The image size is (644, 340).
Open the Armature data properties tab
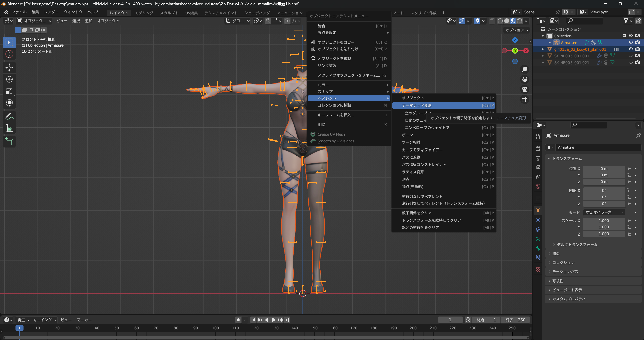coord(538,239)
